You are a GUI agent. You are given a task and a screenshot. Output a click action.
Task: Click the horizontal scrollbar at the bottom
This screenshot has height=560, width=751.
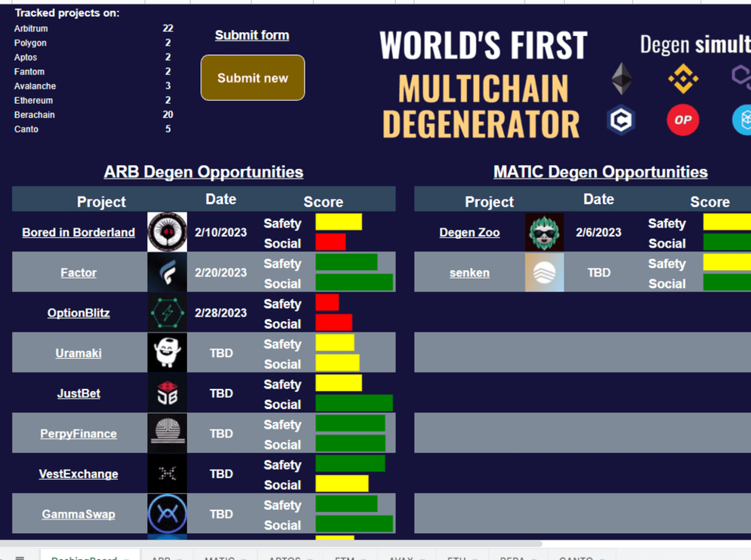270,543
